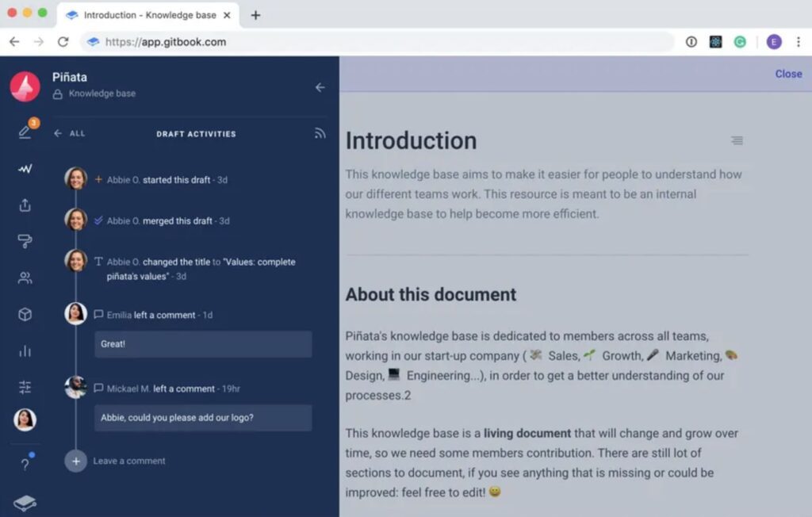Go back to ALL activities
The height and width of the screenshot is (517, 812).
[70, 133]
